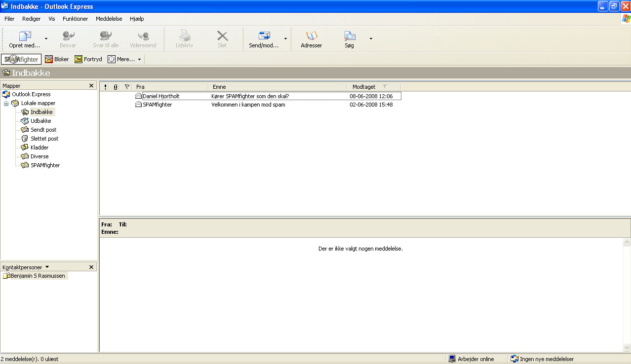Image resolution: width=631 pixels, height=364 pixels.
Task: Select email from Daniel Hjortholt
Action: [161, 96]
